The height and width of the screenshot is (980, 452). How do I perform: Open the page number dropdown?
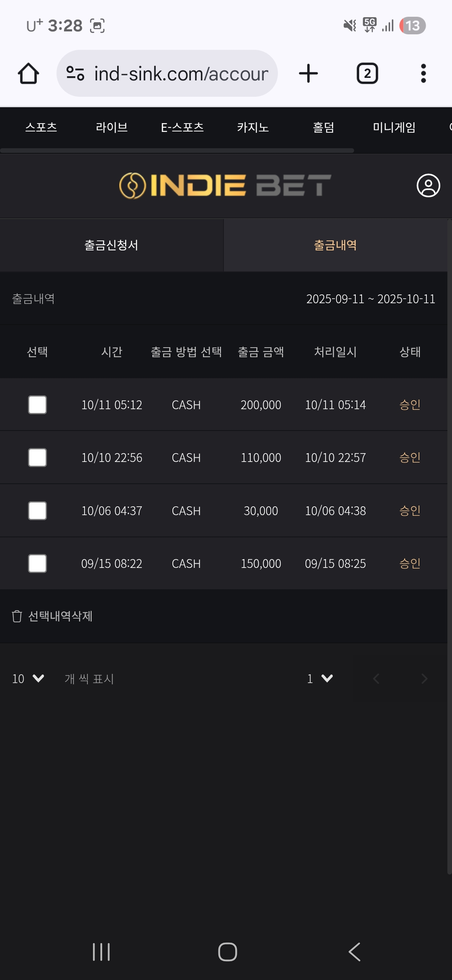(x=320, y=678)
